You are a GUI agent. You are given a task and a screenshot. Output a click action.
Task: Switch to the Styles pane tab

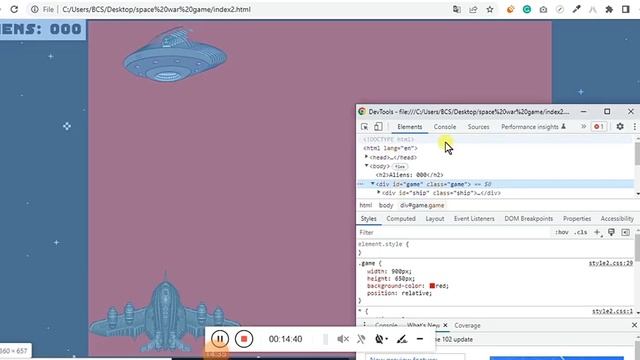(369, 219)
